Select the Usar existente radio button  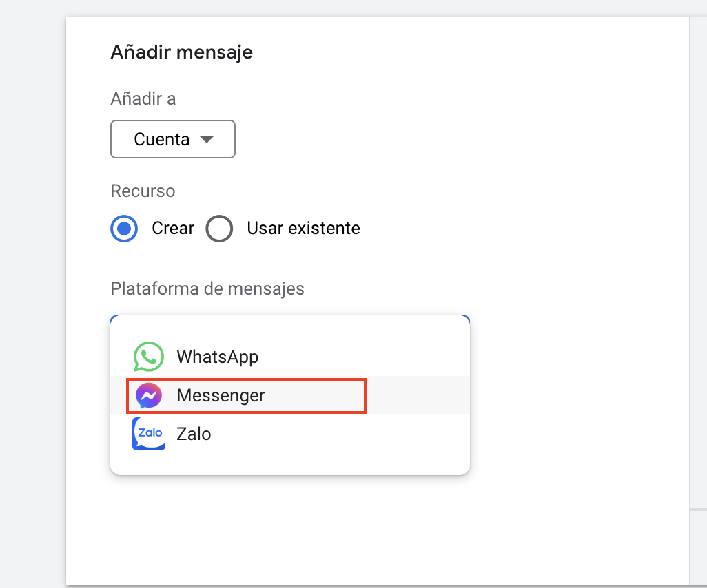click(x=219, y=229)
